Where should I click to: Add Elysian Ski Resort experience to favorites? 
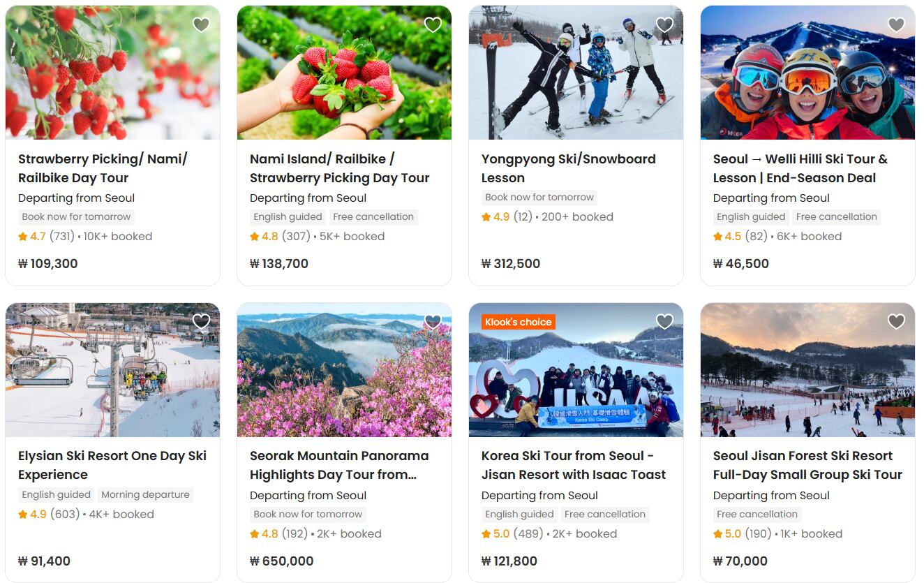[201, 322]
